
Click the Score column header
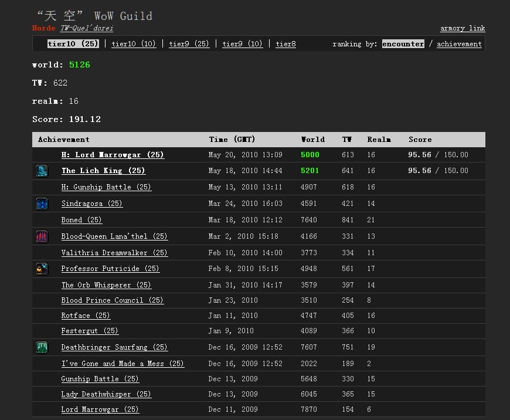pos(420,140)
